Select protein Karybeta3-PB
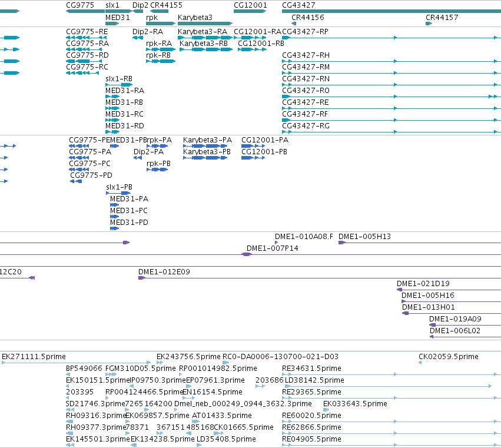501x448 pixels. (x=205, y=158)
